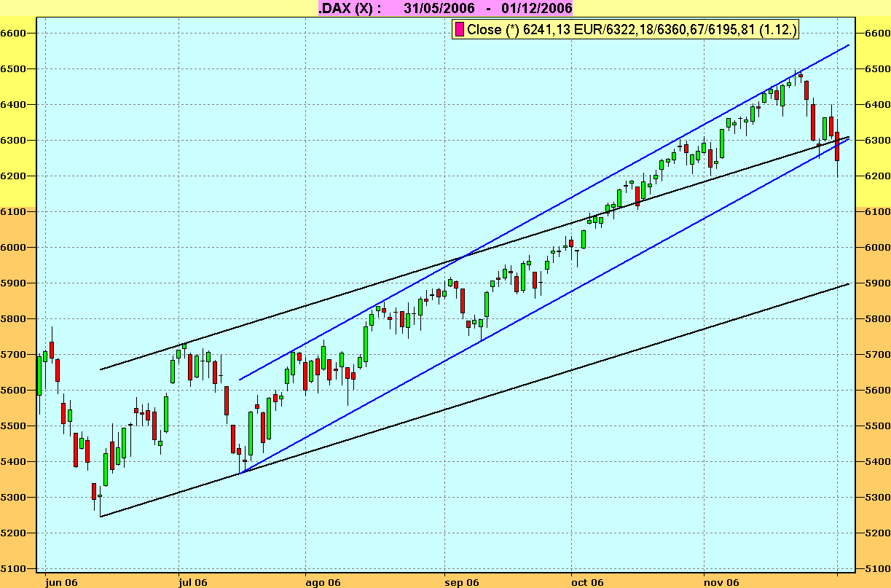Click the right axis 5200 price label

click(x=877, y=533)
